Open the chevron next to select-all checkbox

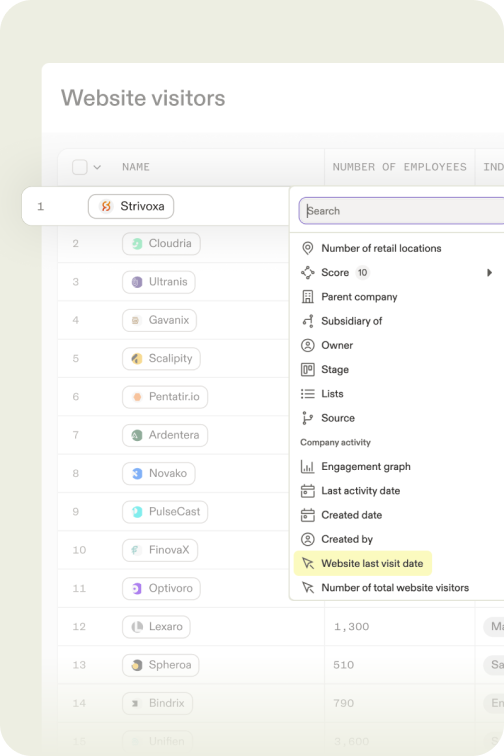coord(97,167)
